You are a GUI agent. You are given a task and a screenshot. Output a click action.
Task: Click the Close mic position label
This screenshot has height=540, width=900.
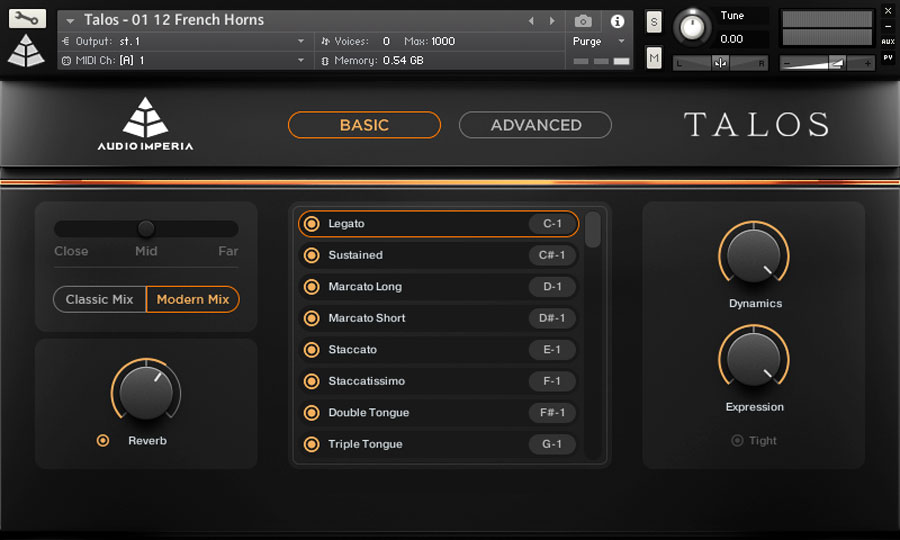[71, 251]
